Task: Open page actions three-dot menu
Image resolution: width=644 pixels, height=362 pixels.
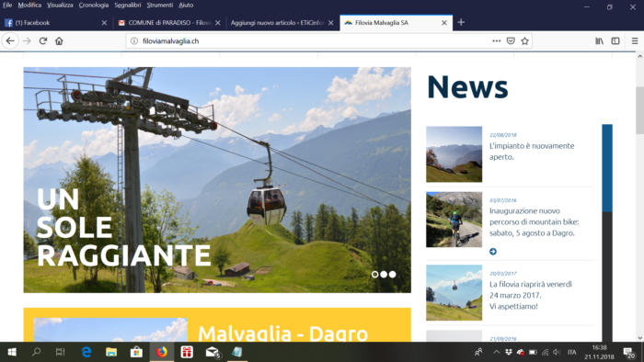Action: point(497,41)
